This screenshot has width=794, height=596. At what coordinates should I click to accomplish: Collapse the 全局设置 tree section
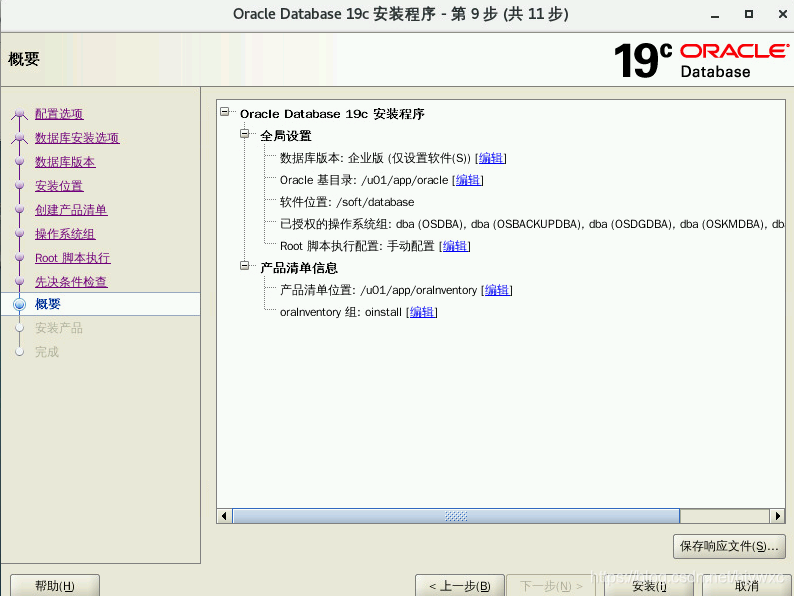[245, 134]
